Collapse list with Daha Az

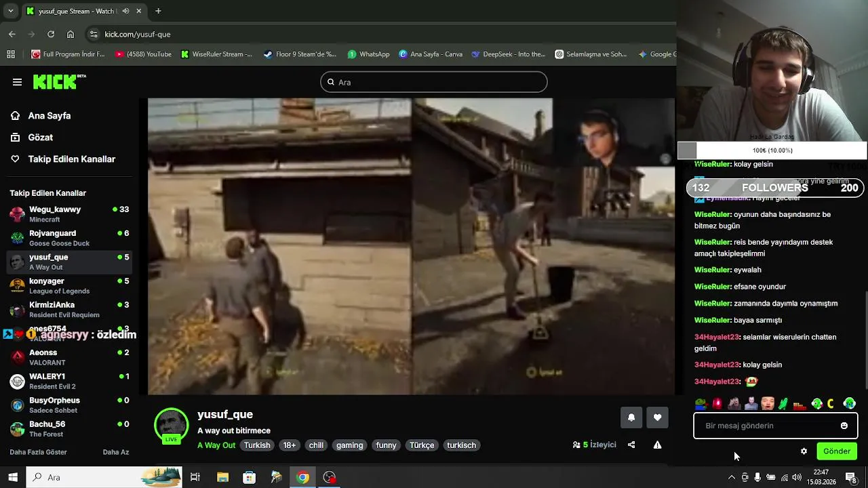pyautogui.click(x=116, y=452)
